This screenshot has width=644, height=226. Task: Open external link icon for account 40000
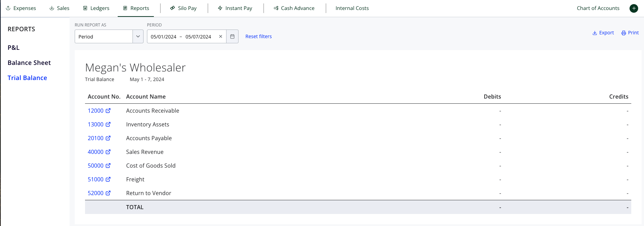(x=108, y=152)
